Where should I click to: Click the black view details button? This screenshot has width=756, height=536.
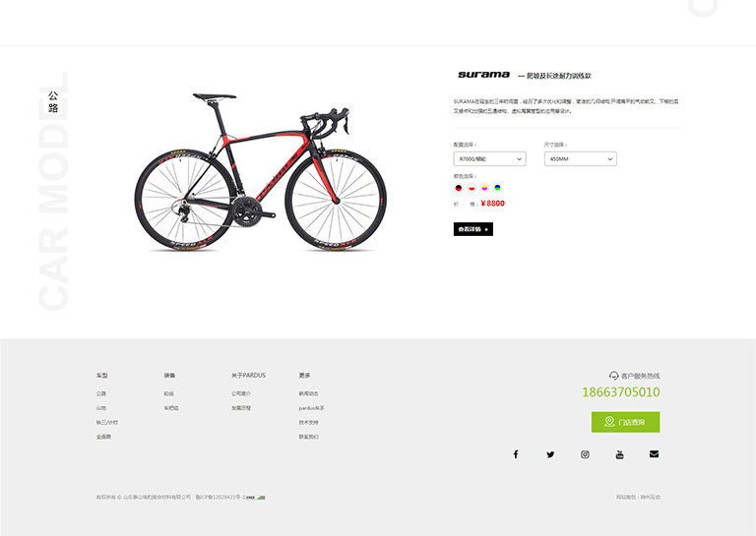[473, 229]
